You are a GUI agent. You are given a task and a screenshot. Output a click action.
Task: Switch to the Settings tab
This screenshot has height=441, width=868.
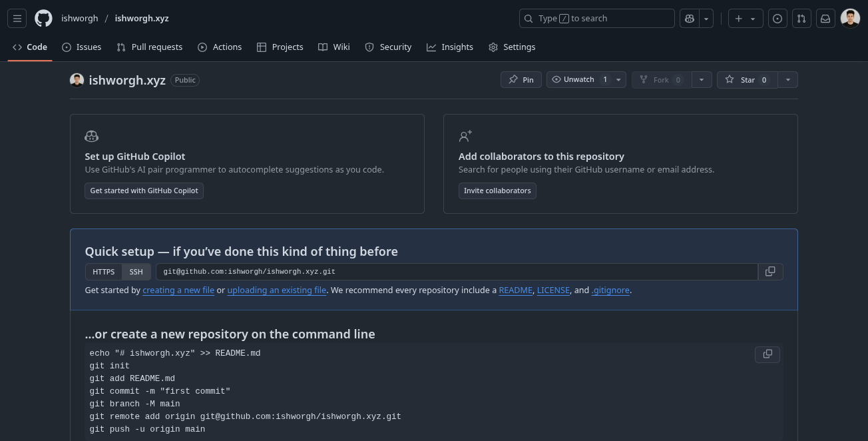click(x=512, y=47)
